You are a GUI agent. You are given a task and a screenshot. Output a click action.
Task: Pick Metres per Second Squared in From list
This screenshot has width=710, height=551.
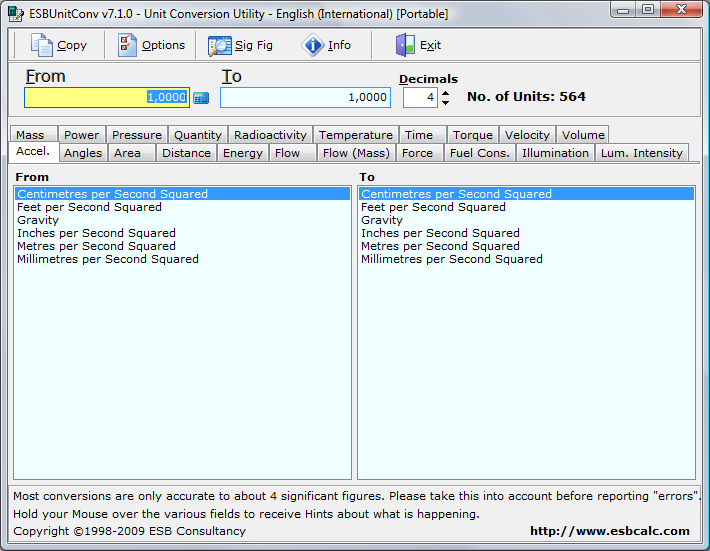[182, 246]
